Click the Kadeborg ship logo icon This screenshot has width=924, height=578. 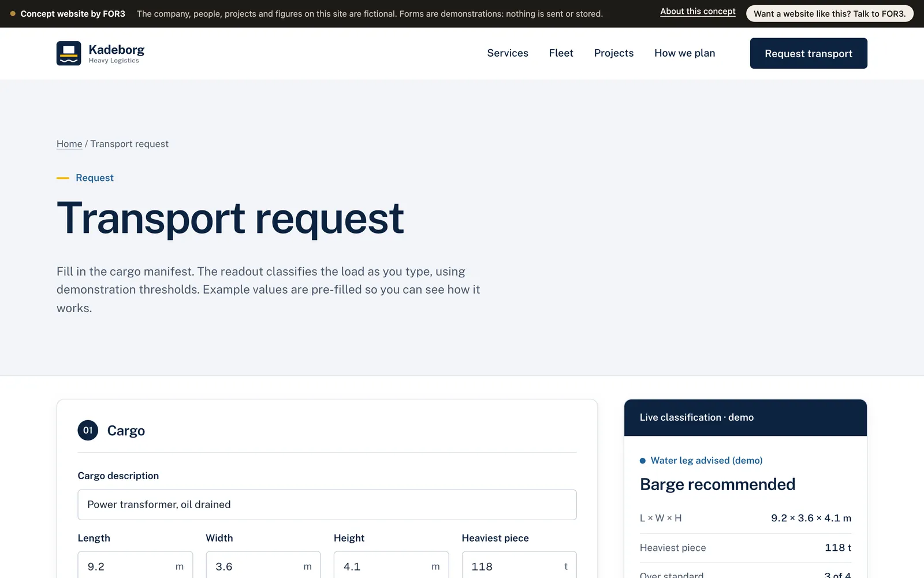click(x=69, y=53)
